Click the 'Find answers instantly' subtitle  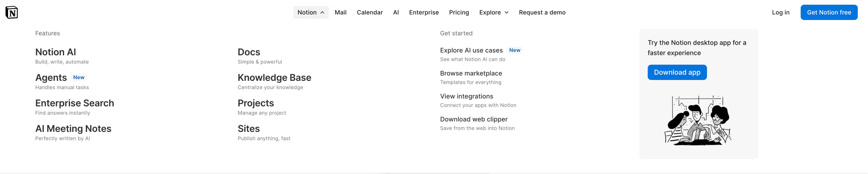63,113
